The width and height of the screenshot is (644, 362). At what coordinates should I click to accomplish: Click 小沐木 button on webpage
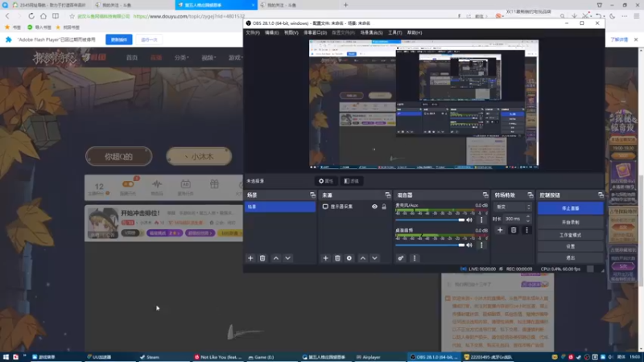click(199, 156)
